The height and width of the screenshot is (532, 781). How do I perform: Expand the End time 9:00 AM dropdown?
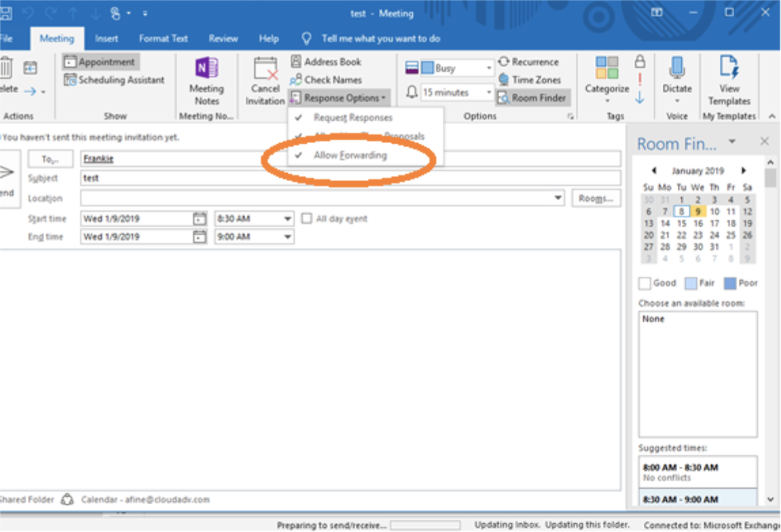tap(287, 237)
